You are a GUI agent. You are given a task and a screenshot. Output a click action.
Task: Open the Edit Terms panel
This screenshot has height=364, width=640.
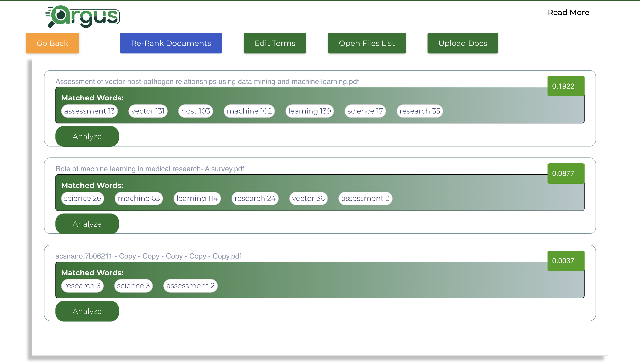(275, 43)
